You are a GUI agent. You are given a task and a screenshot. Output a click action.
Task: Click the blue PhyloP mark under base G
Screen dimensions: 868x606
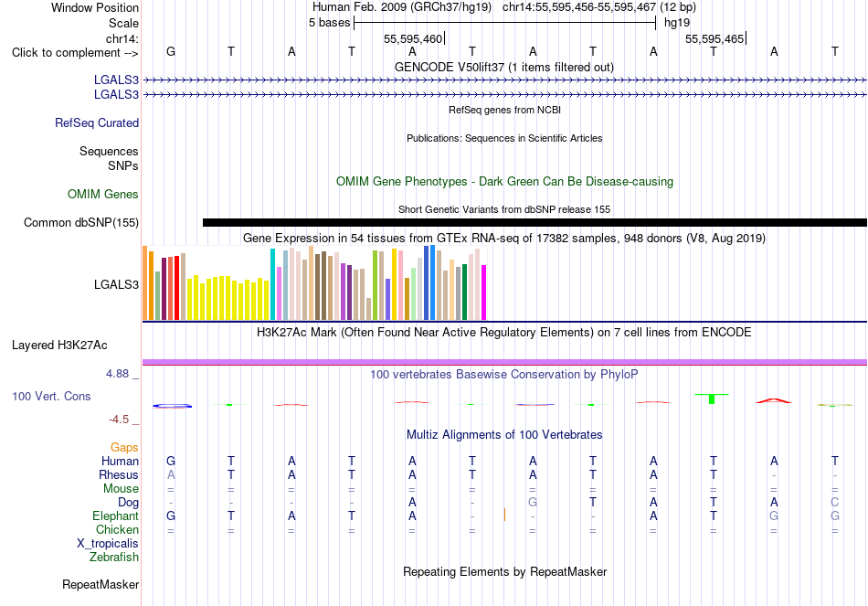point(172,406)
